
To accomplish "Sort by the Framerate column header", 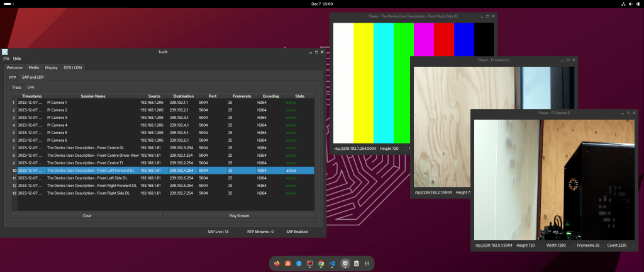I will tap(242, 96).
